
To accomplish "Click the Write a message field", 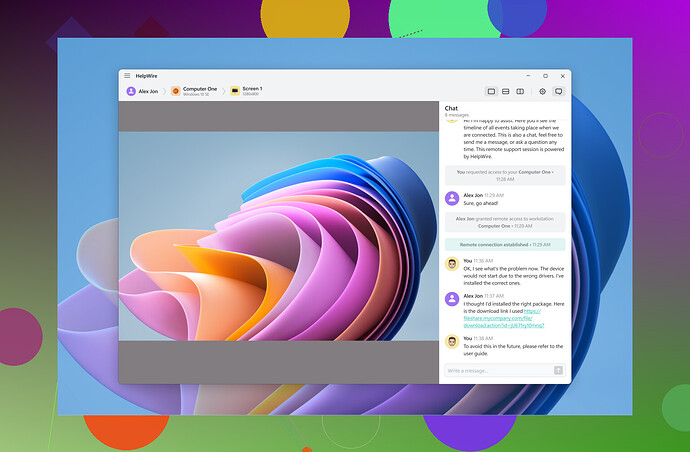I will click(x=499, y=371).
